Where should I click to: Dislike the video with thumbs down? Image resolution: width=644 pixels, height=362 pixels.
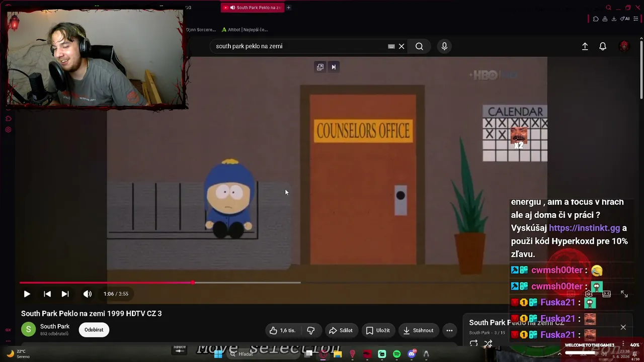click(x=311, y=330)
